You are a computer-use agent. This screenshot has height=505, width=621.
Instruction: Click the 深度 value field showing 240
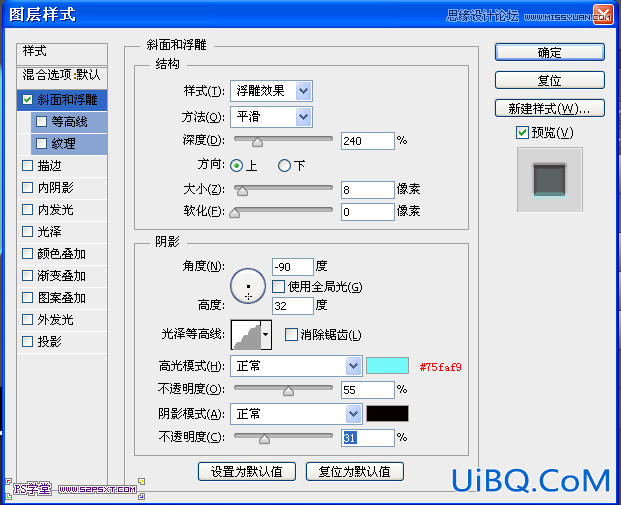point(368,141)
